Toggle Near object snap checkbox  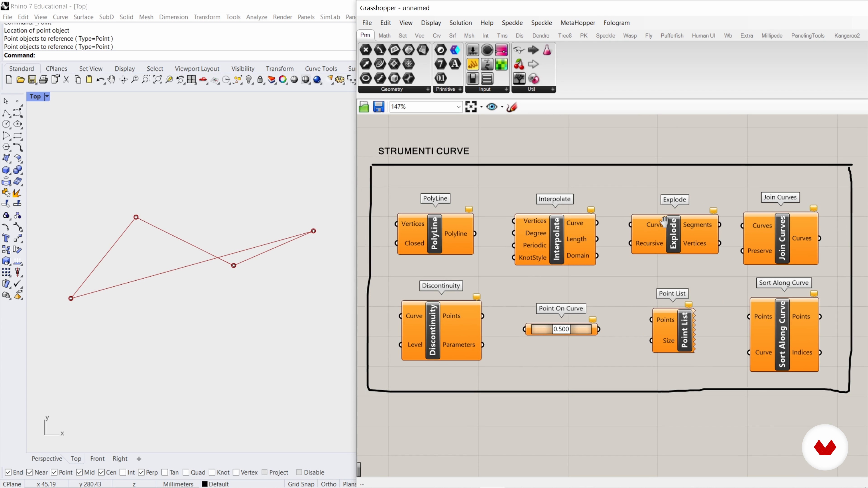(30, 472)
